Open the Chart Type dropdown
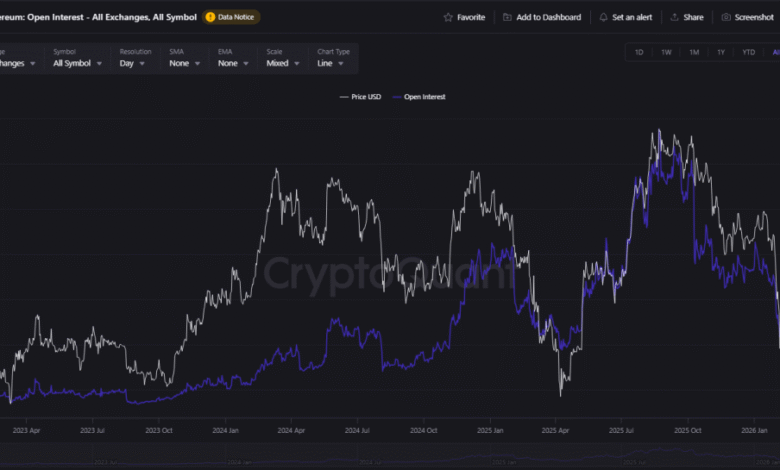780x470 pixels. pyautogui.click(x=334, y=63)
